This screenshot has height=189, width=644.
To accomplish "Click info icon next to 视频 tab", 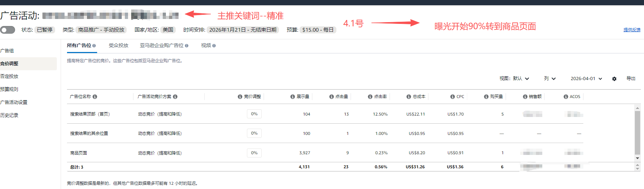I will [x=214, y=46].
